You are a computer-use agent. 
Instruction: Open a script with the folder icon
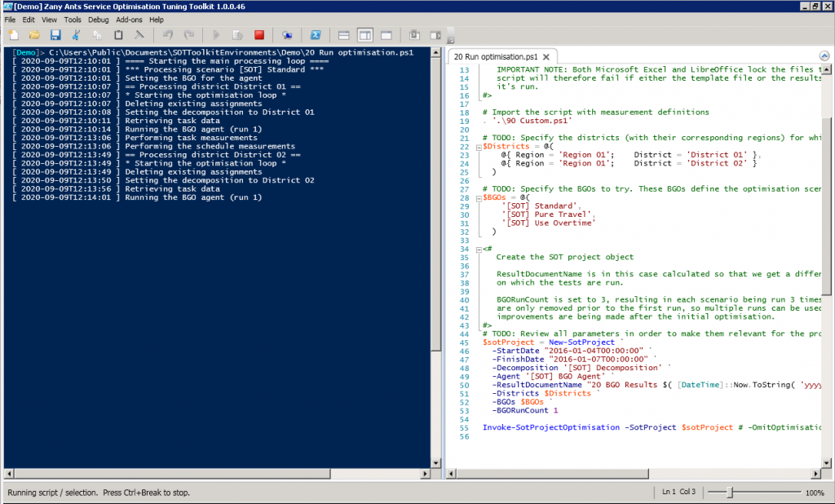click(34, 35)
